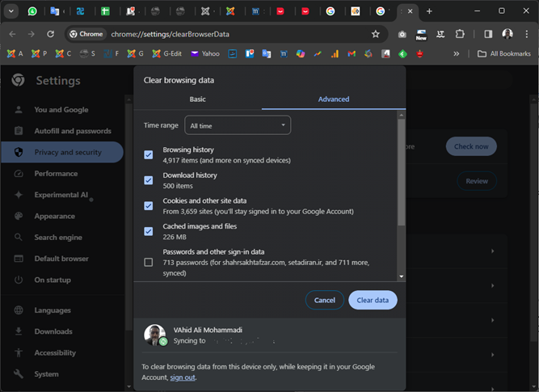The height and width of the screenshot is (392, 539).
Task: Switch to the Google Translate tab
Action: 55,11
